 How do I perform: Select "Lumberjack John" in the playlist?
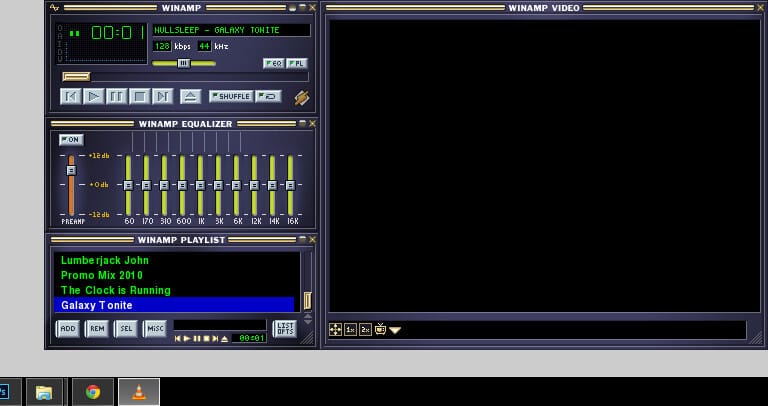click(105, 260)
